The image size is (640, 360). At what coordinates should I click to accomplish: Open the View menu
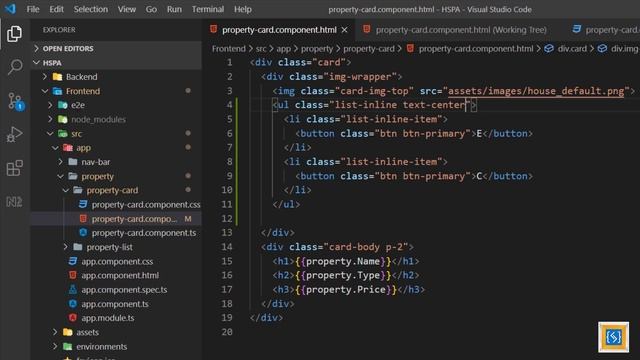(127, 9)
